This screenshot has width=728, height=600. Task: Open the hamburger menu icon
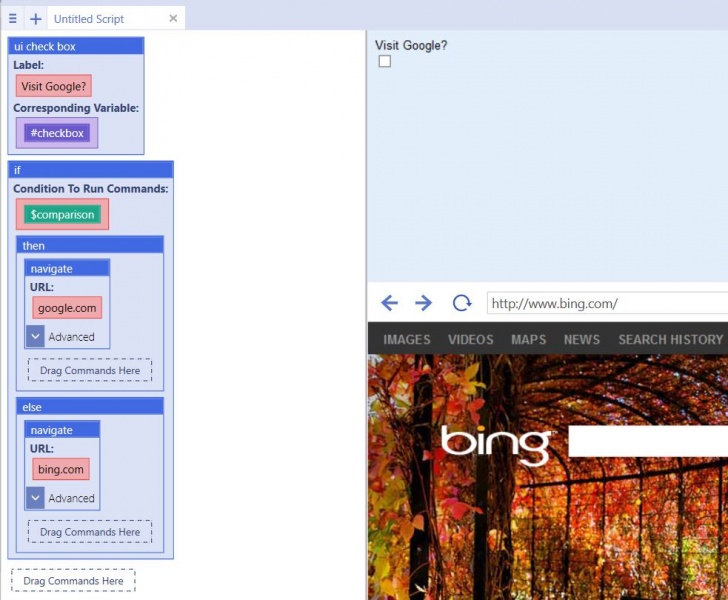pyautogui.click(x=13, y=19)
